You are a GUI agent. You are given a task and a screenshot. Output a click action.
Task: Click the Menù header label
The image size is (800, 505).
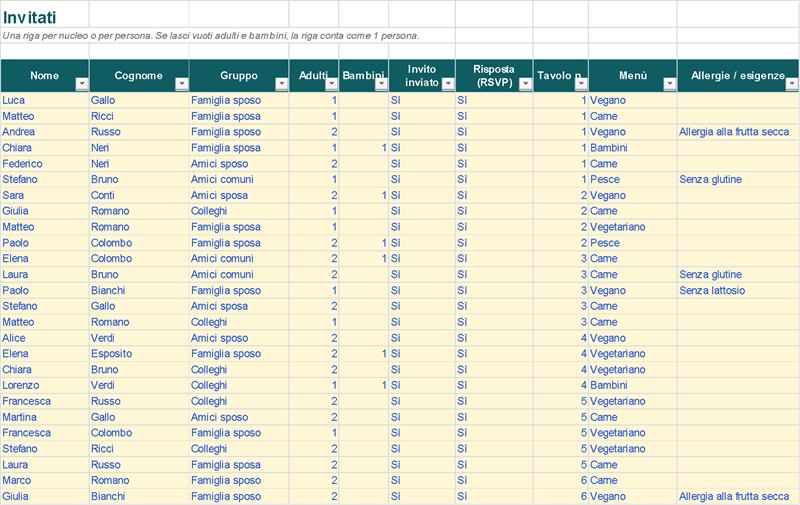[633, 75]
